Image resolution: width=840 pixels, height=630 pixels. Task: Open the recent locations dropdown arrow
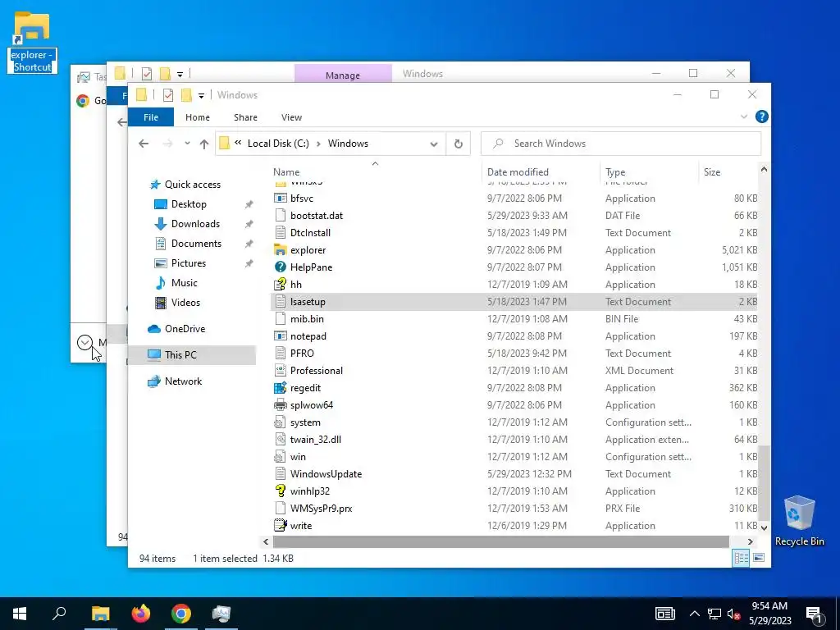(x=187, y=144)
